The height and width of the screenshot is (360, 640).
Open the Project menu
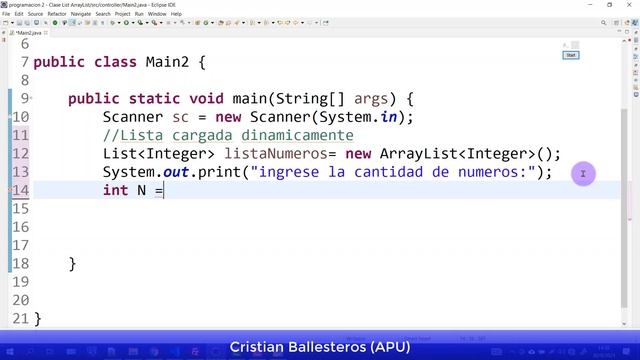[122, 14]
